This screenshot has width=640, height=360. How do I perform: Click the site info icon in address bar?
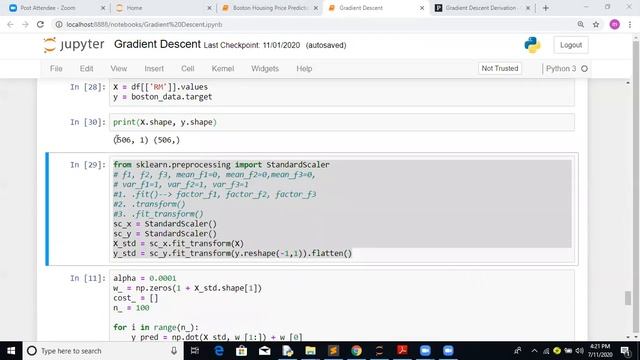59,24
